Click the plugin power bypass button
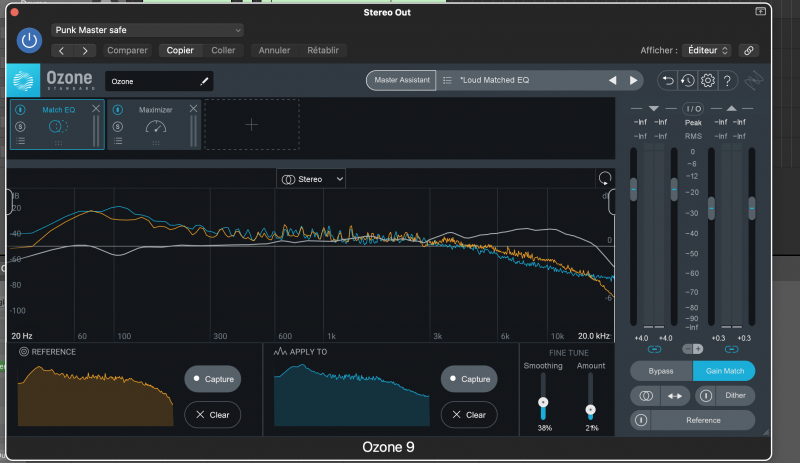 coord(30,40)
